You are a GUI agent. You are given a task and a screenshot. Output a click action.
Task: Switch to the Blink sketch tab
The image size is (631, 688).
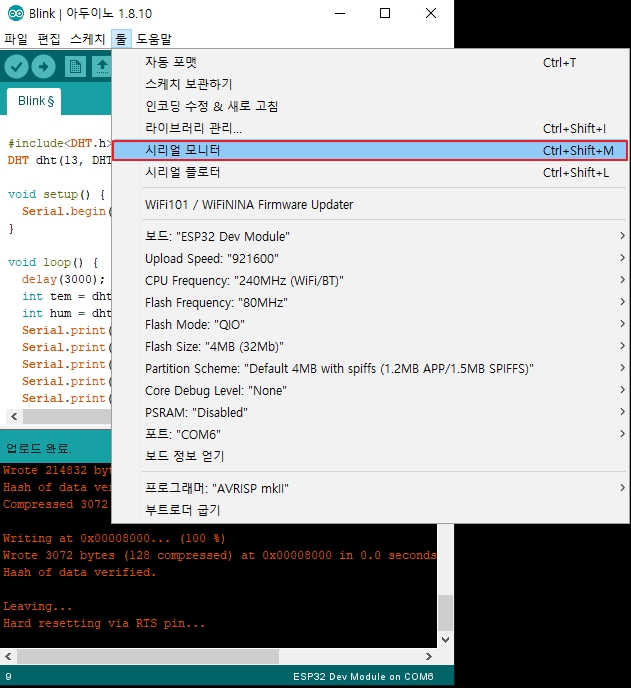tap(35, 101)
